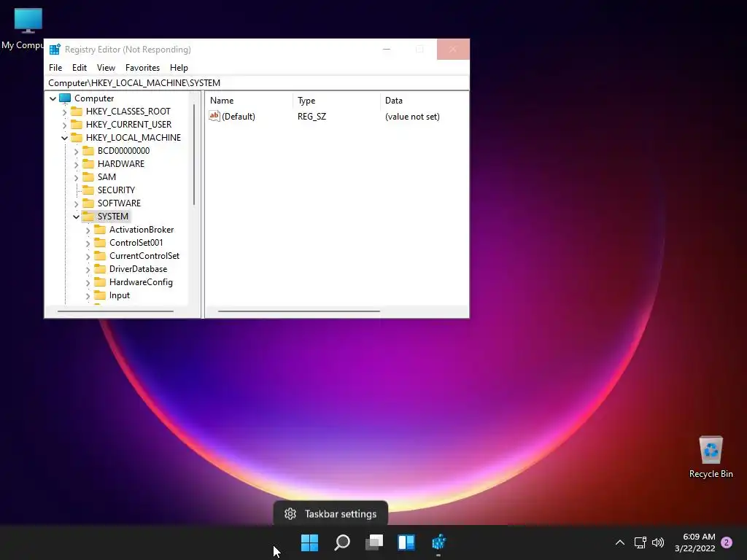747x560 pixels.
Task: Select the HardwareConfig key label
Action: point(141,282)
